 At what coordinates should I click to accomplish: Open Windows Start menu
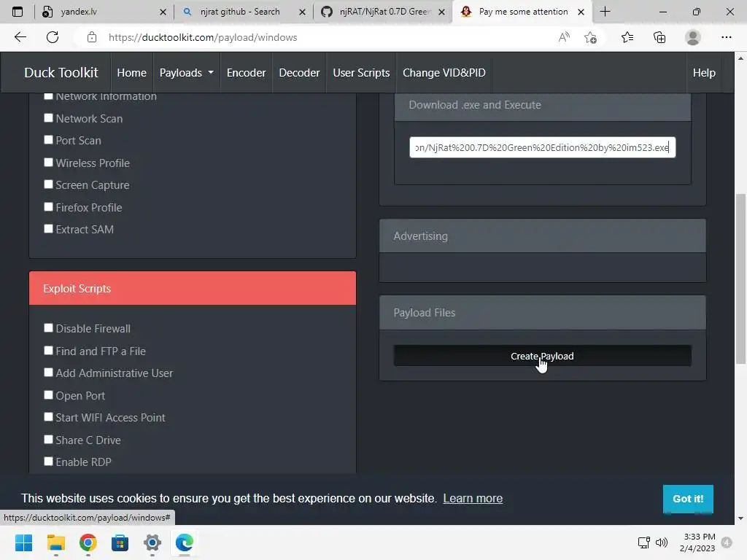click(23, 542)
